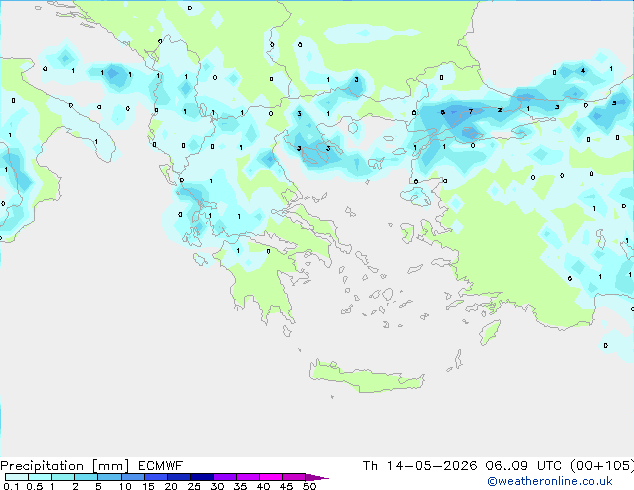The width and height of the screenshot is (634, 490).
Task: Click the '[mm]' unit label
Action: [x=110, y=466]
